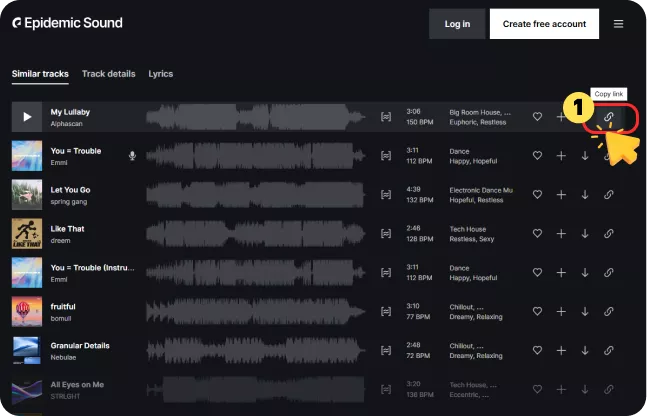Click Create free account button
Image resolution: width=647 pixels, height=416 pixels.
click(x=544, y=24)
